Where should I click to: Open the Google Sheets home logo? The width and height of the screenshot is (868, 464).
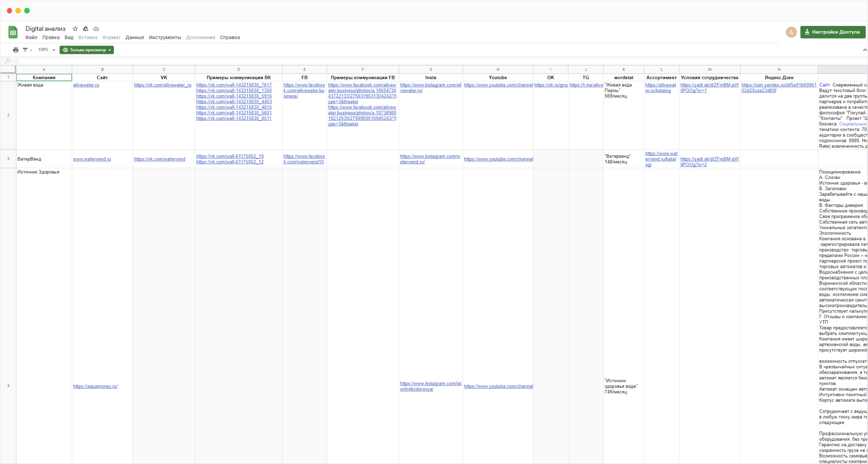point(13,32)
